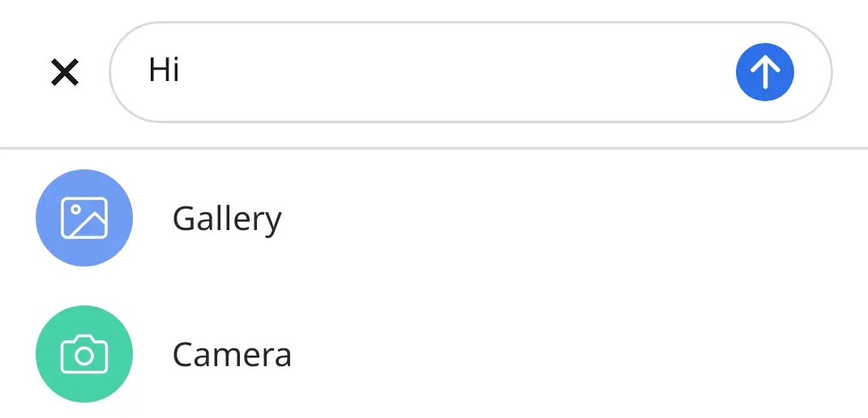Dismiss the attachment options using the X
Viewport: 868px width, 418px height.
click(65, 73)
